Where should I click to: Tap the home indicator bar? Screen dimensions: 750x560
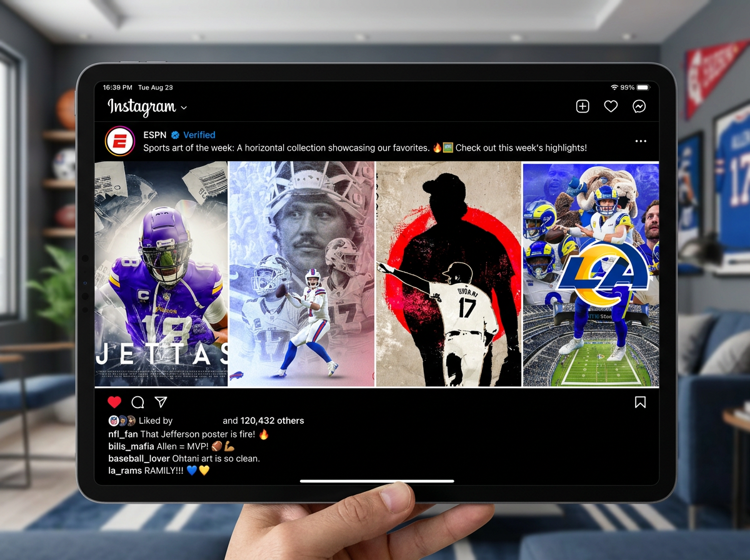point(377,481)
